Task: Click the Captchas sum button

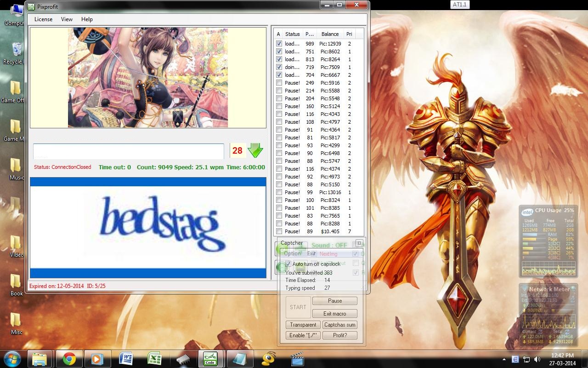Action: [x=340, y=325]
